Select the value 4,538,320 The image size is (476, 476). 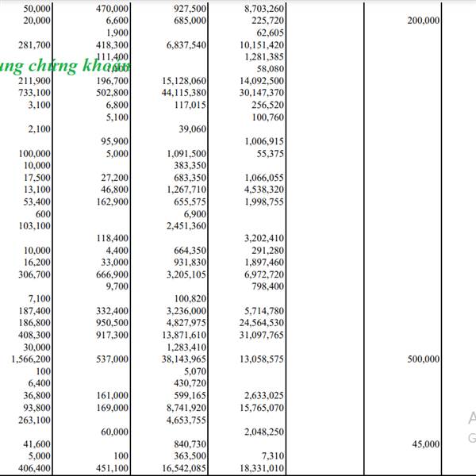pyautogui.click(x=264, y=190)
